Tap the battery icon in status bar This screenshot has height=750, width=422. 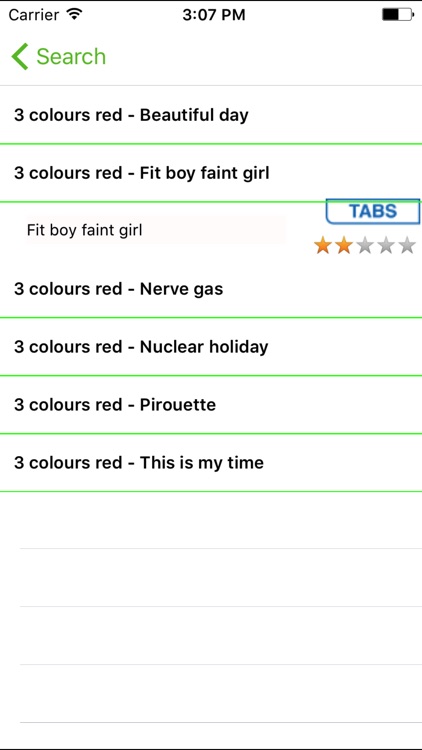[x=398, y=15]
